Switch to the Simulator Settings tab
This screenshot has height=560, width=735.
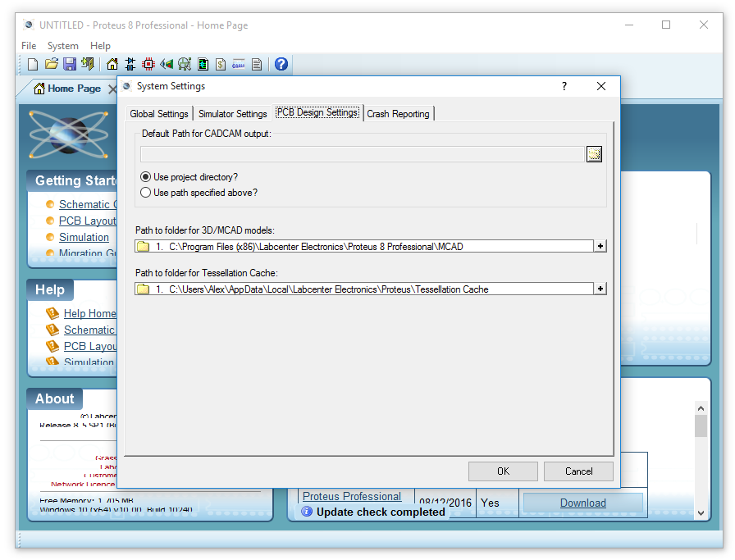[232, 114]
